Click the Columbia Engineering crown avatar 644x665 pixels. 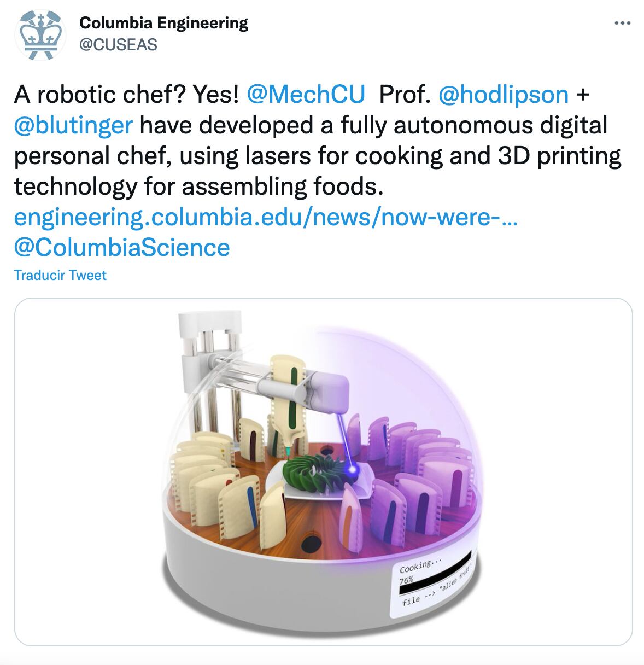(40, 34)
